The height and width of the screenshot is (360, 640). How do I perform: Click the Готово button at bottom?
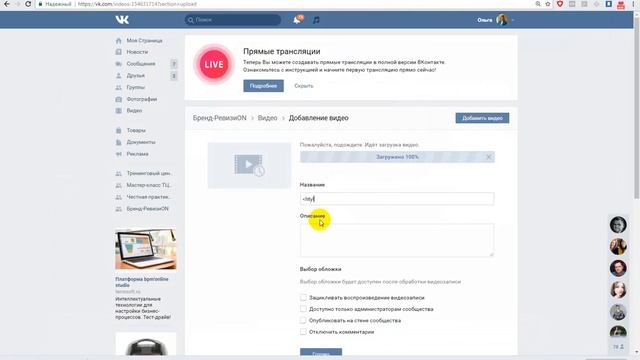click(x=321, y=353)
